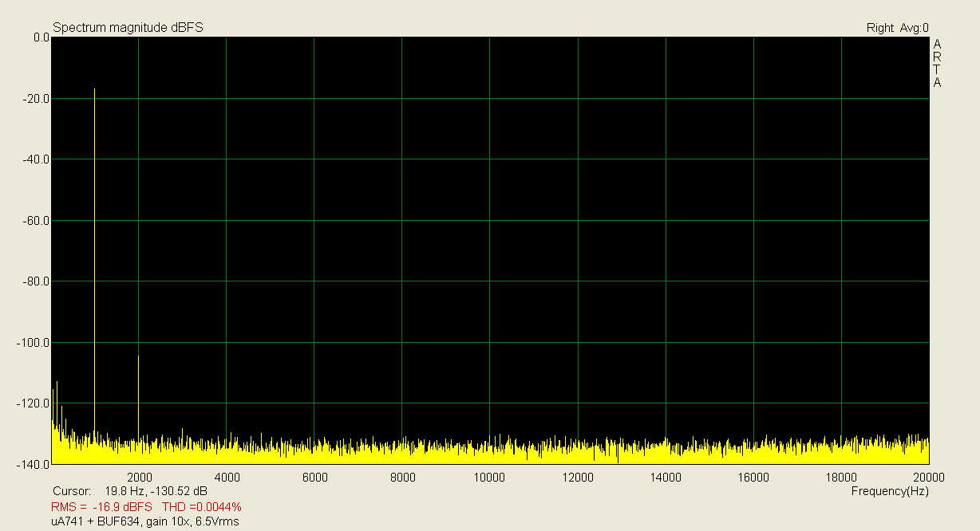Click the 12000 Hz frequency tick label
The width and height of the screenshot is (980, 531).
[x=578, y=478]
